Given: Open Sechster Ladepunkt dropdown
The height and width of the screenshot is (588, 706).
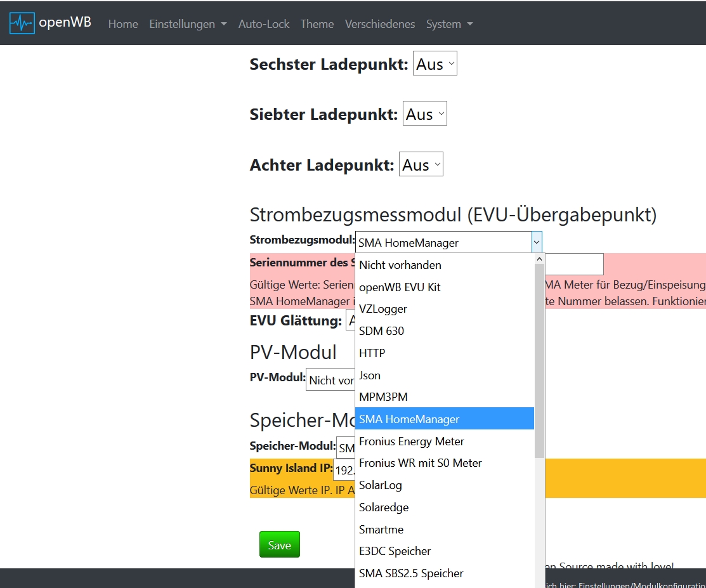Looking at the screenshot, I should click(435, 63).
